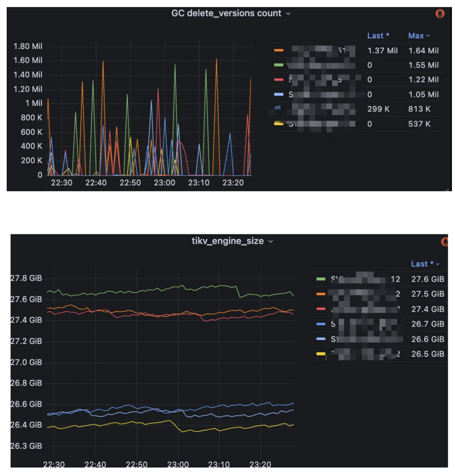Image resolution: width=455 pixels, height=476 pixels.
Task: Click the 1.05 Mil max value
Action: [x=423, y=94]
